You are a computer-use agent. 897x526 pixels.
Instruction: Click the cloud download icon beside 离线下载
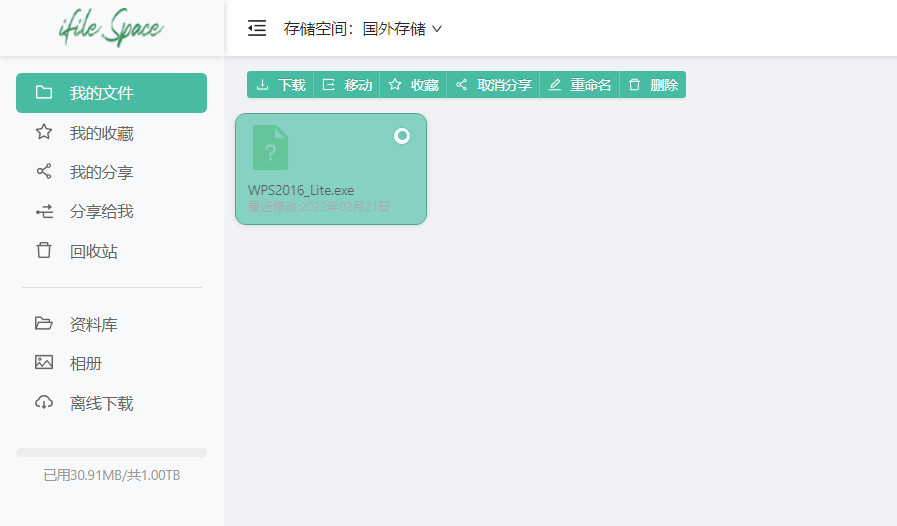44,403
